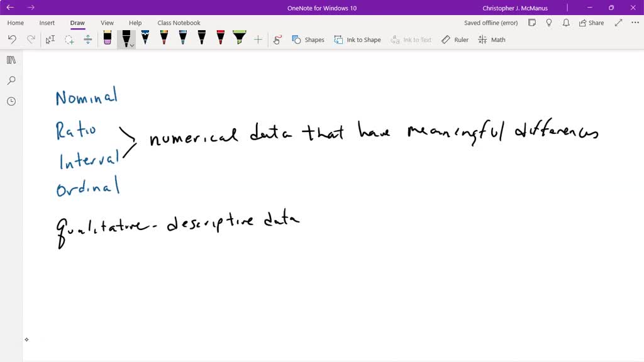
Task: Open the Math assistant
Action: click(x=492, y=39)
